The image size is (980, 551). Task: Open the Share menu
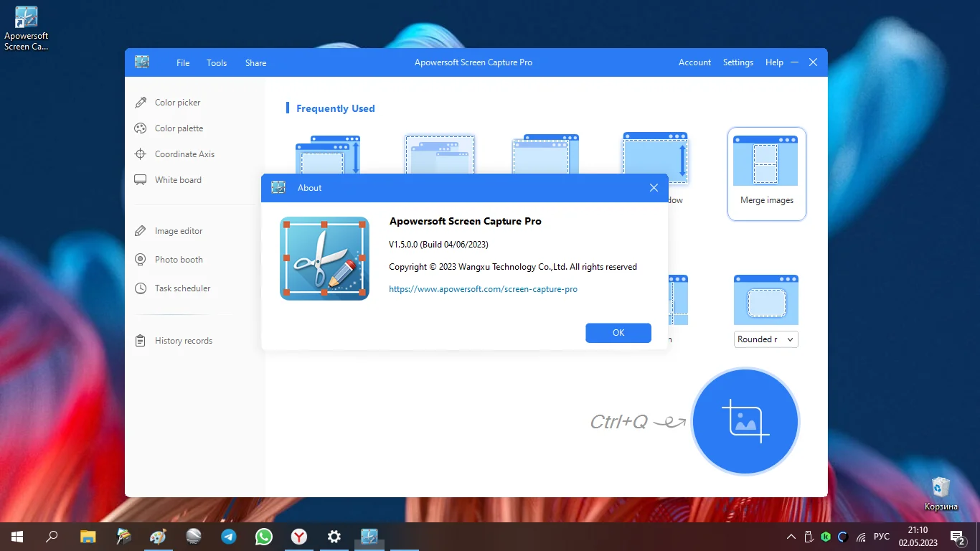(255, 62)
